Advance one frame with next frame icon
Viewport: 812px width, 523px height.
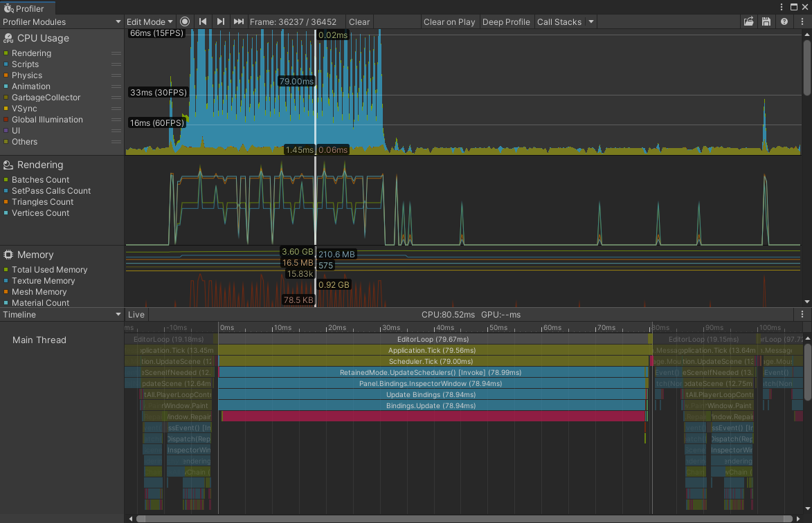click(x=219, y=21)
